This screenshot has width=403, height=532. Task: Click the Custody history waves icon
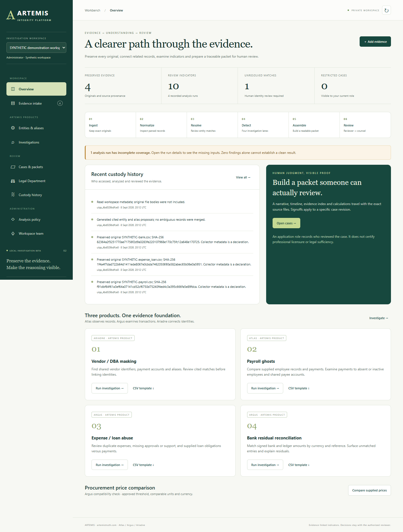[x=13, y=194]
